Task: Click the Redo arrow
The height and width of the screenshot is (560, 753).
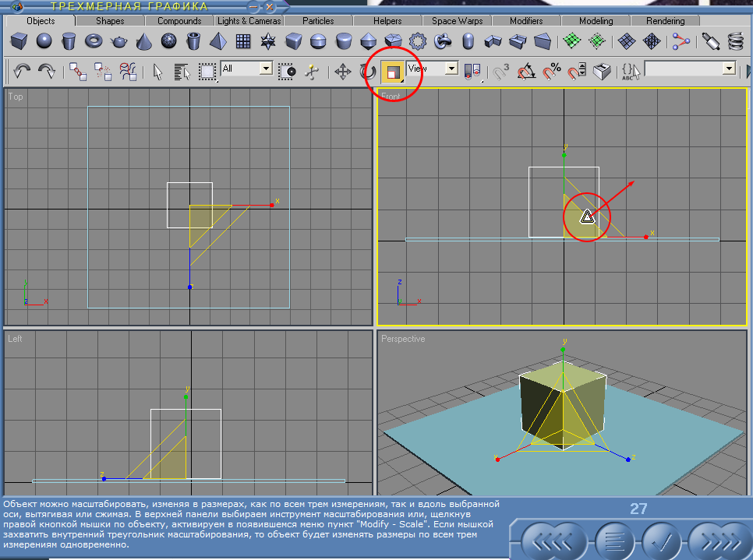Action: point(47,72)
